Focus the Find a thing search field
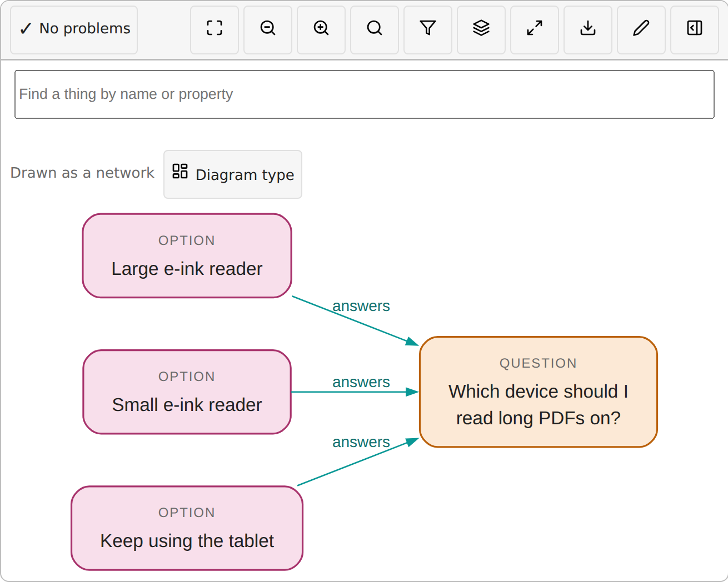 pyautogui.click(x=365, y=94)
